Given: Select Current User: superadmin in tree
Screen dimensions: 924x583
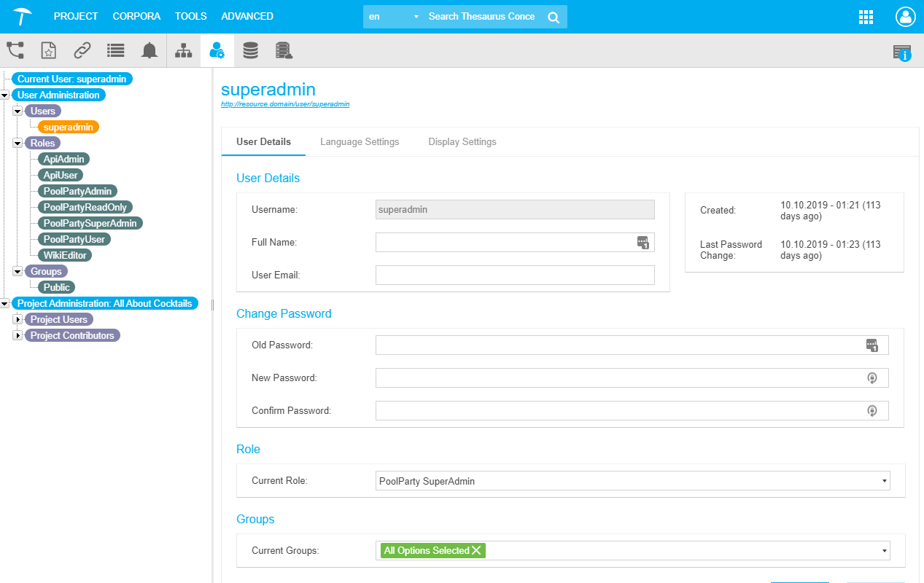Looking at the screenshot, I should point(72,79).
